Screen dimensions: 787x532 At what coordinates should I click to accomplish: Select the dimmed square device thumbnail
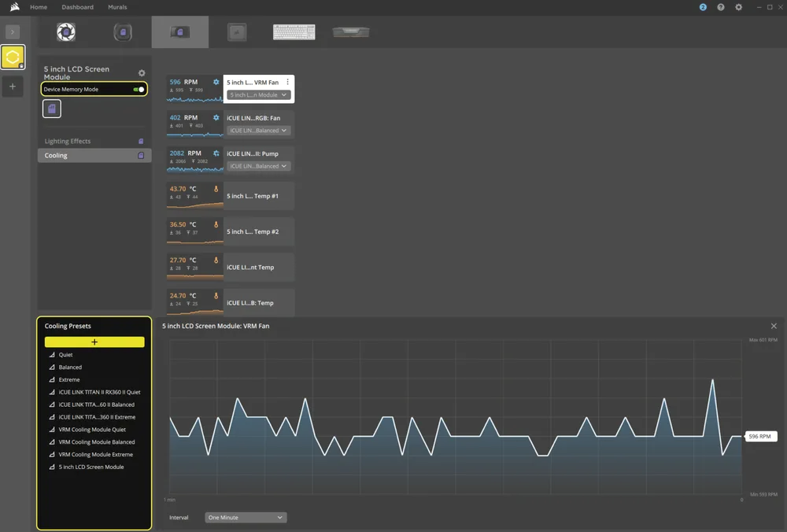point(237,32)
